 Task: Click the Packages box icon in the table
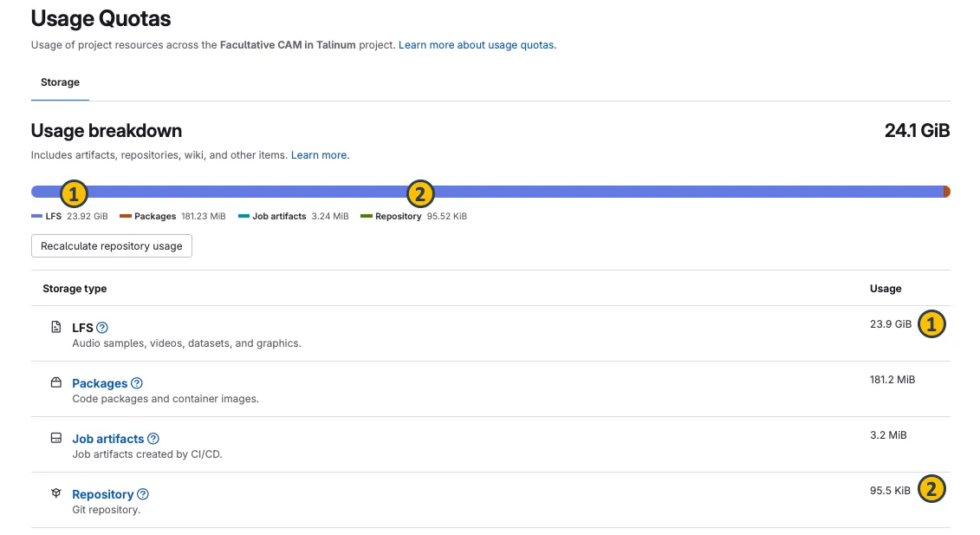[56, 383]
